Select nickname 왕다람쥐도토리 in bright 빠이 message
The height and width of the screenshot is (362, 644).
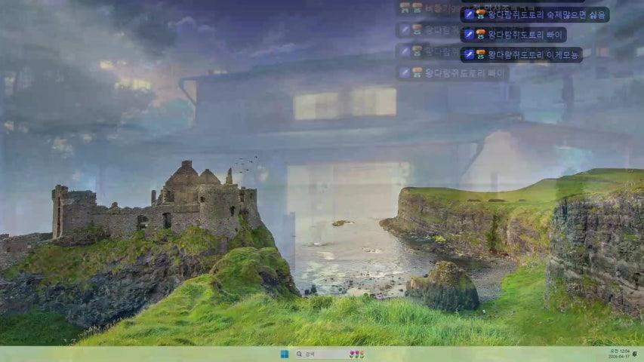513,35
